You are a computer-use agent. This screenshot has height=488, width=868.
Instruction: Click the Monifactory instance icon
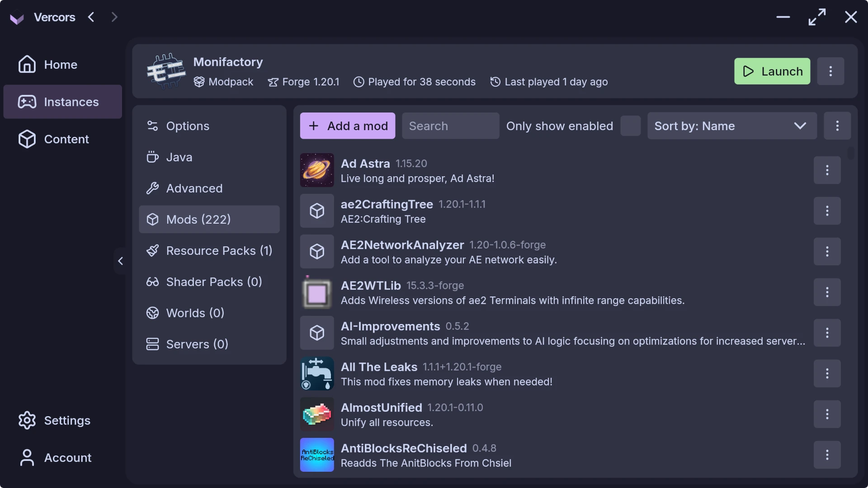(x=166, y=71)
